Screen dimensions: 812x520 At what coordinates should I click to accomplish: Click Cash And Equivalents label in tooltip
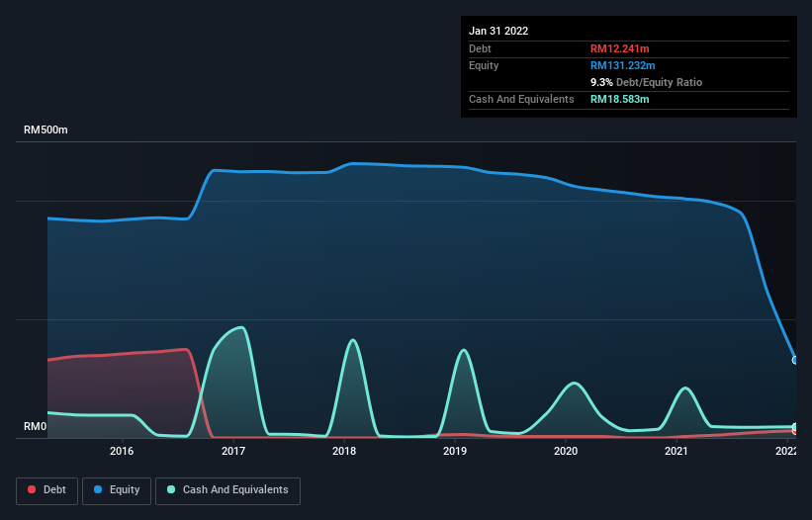click(x=521, y=99)
